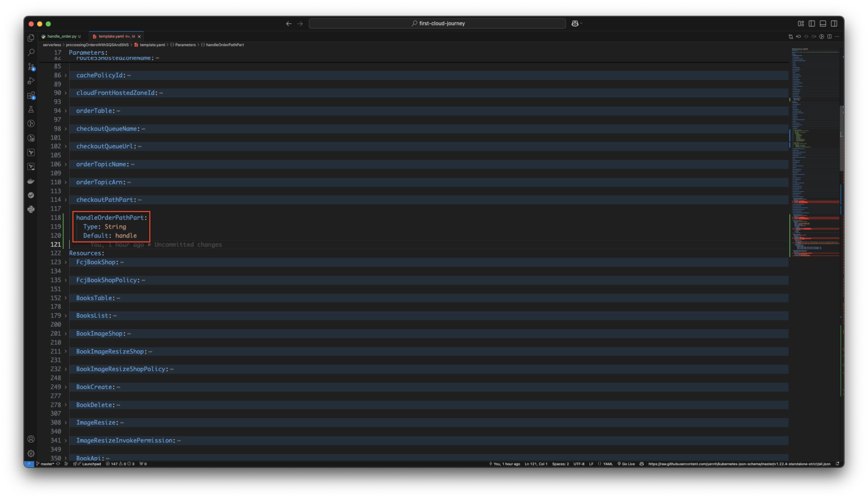Image resolution: width=868 pixels, height=499 pixels.
Task: Click the Resources: line 122 text
Action: point(87,253)
